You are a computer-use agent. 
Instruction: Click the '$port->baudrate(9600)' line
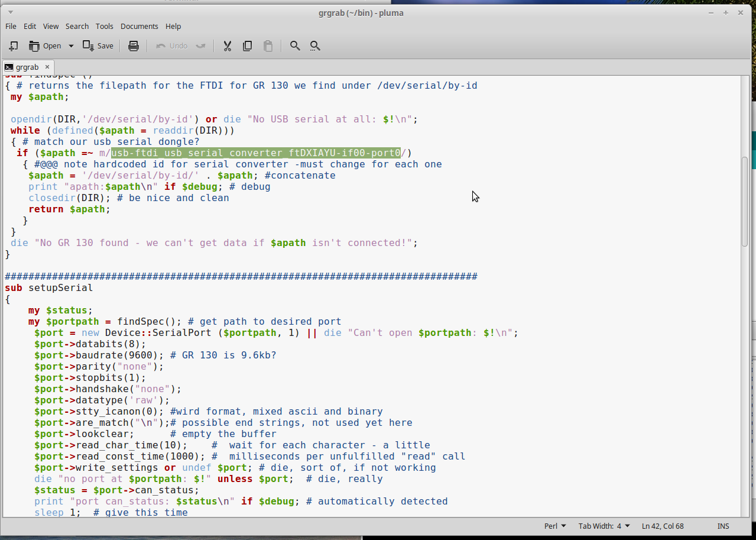155,355
